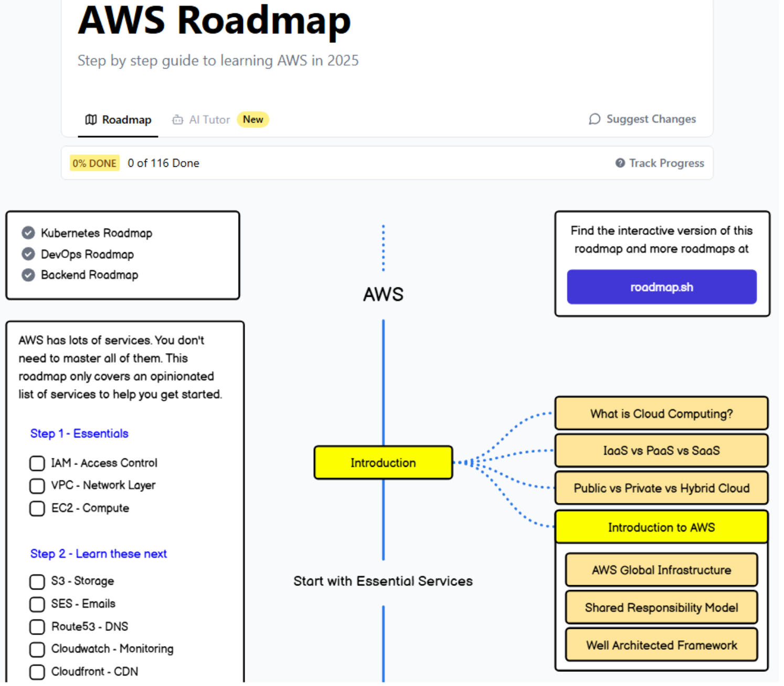Click the checkmark icon beside Backend Roadmap

pos(28,275)
